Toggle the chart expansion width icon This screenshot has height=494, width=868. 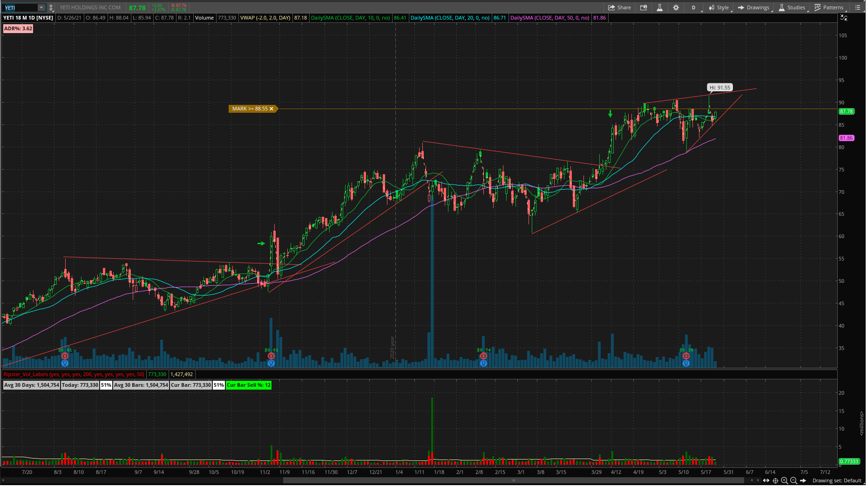766,480
